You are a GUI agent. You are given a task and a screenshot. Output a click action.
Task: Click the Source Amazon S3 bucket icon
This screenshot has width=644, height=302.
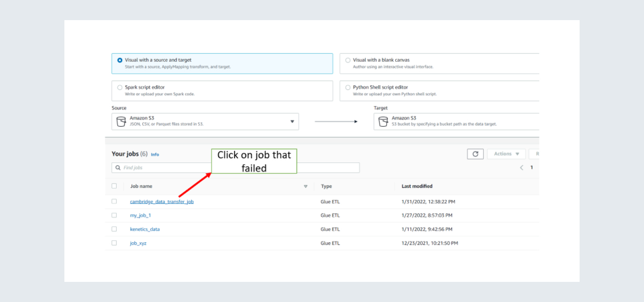[121, 121]
